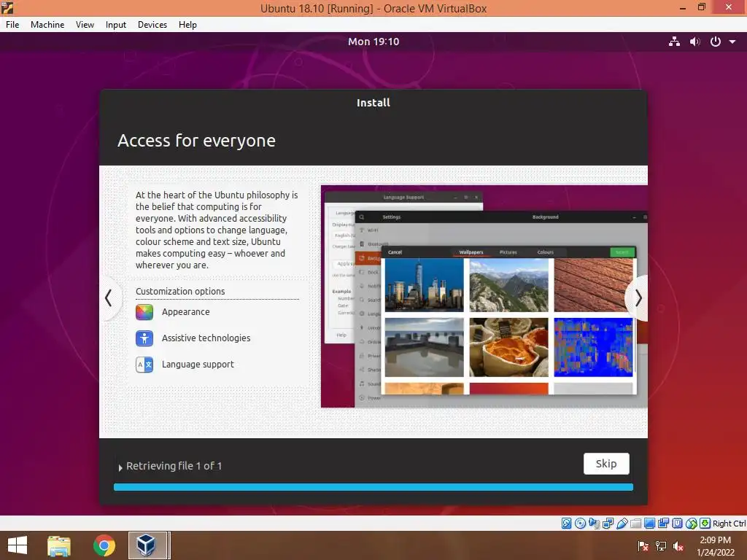Image resolution: width=747 pixels, height=560 pixels.
Task: Click the Right Ctrl host key label
Action: [729, 524]
